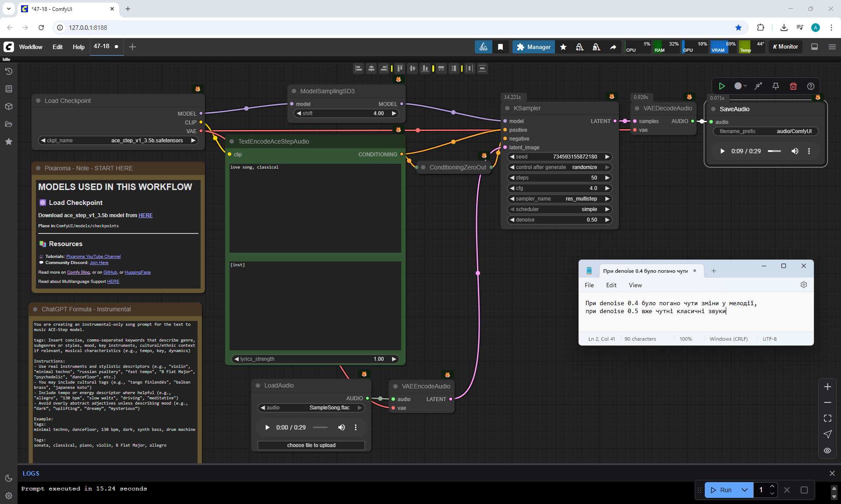The height and width of the screenshot is (504, 841).
Task: Click the red trash icon in node toolbar
Action: (x=793, y=86)
